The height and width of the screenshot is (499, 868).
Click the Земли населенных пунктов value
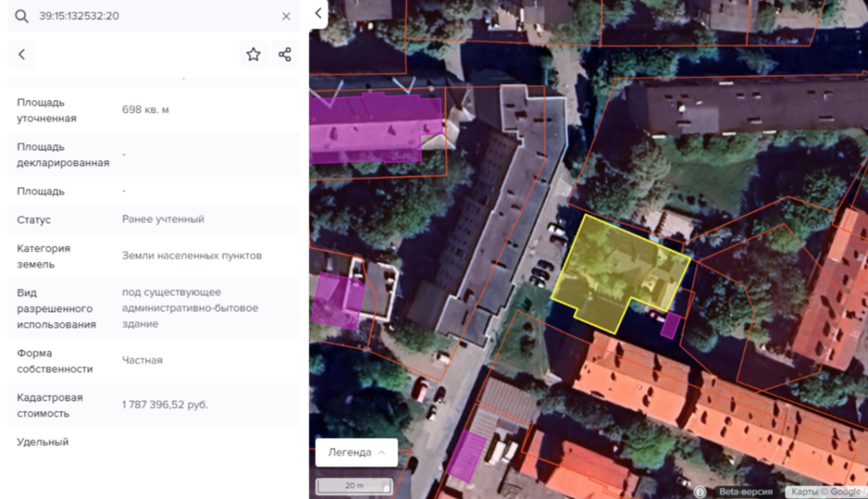pyautogui.click(x=192, y=256)
